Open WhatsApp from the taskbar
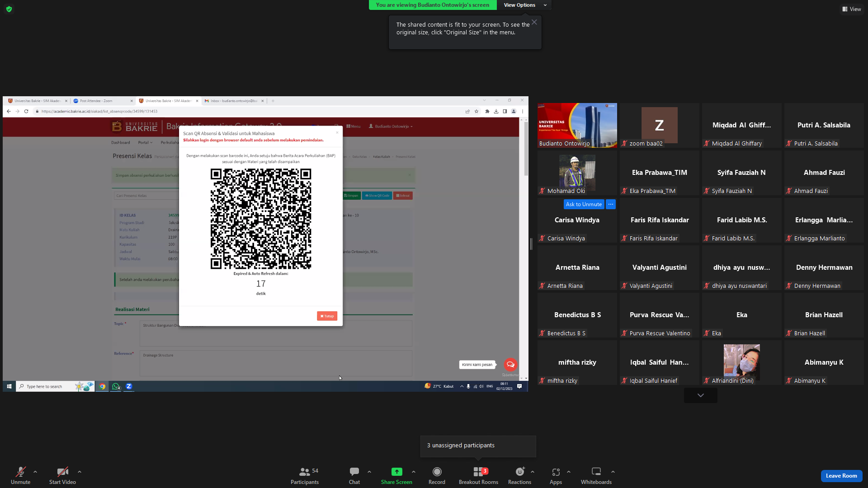This screenshot has width=868, height=488. [x=116, y=386]
